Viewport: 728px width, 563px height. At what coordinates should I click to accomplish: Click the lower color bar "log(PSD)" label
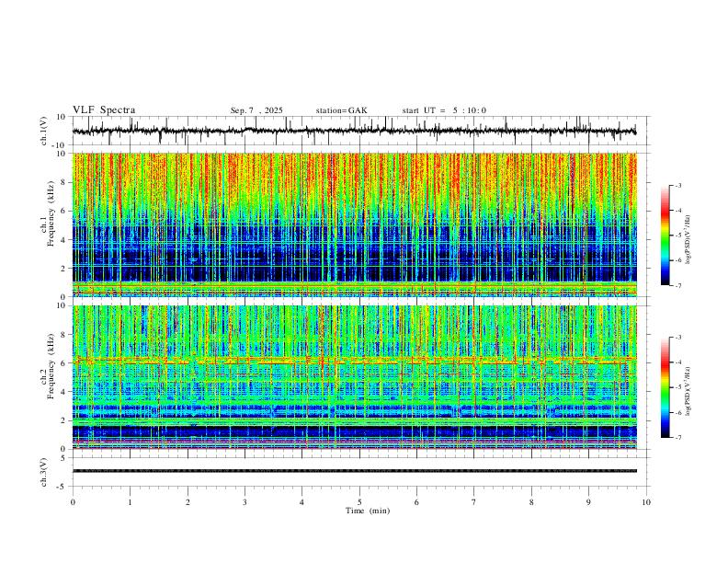click(x=688, y=391)
